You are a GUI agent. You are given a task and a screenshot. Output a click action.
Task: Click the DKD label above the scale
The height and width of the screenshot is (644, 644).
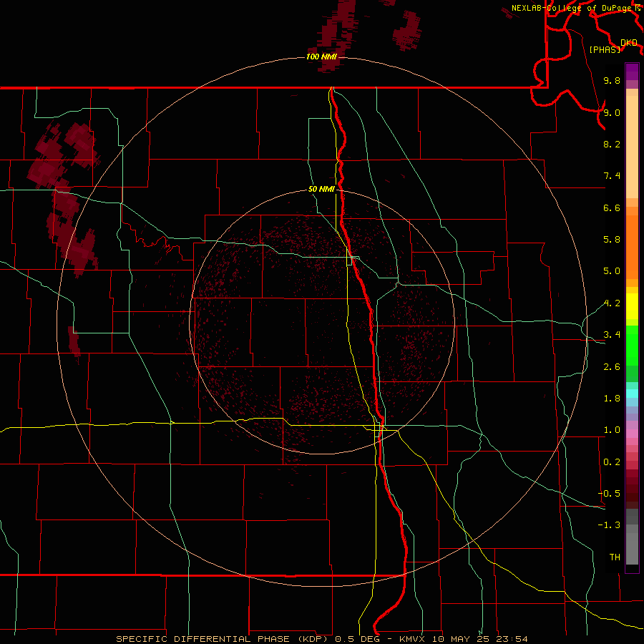[x=629, y=43]
